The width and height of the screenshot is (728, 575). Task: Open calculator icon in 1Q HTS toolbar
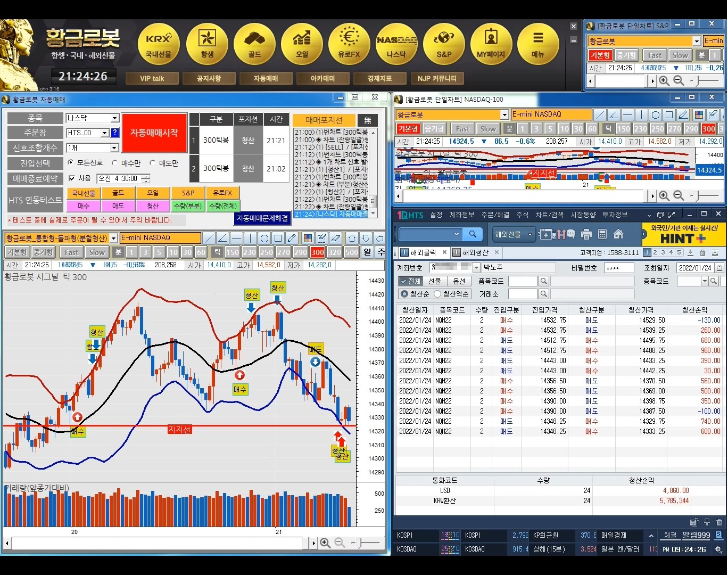(x=602, y=234)
